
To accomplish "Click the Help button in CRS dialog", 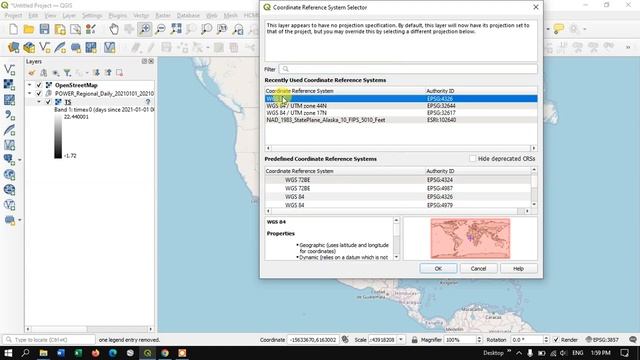I will click(x=518, y=269).
